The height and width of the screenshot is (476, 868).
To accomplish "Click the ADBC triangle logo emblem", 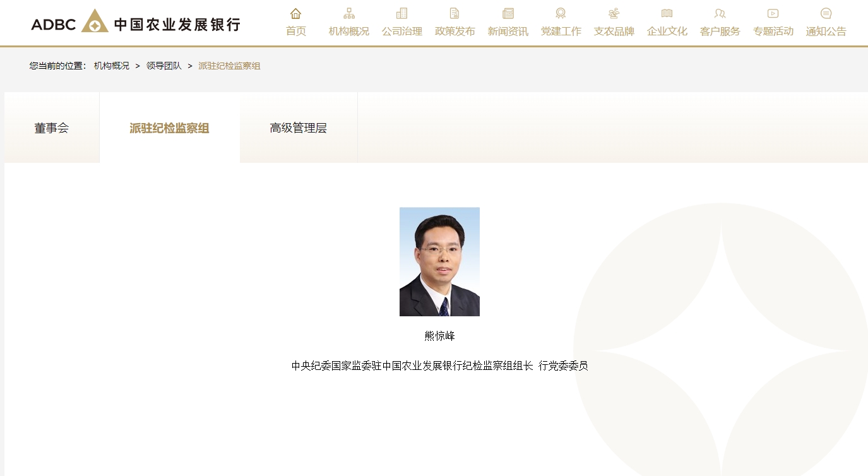I will tap(95, 21).
